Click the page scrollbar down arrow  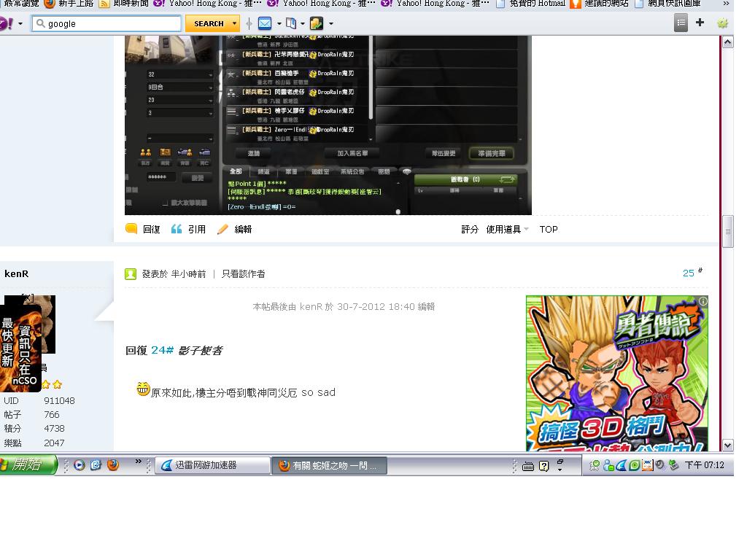click(727, 446)
